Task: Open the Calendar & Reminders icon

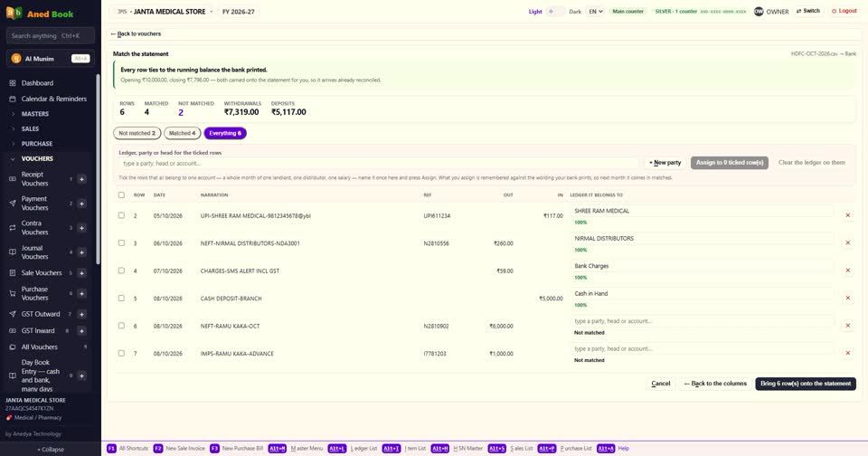Action: [12, 99]
